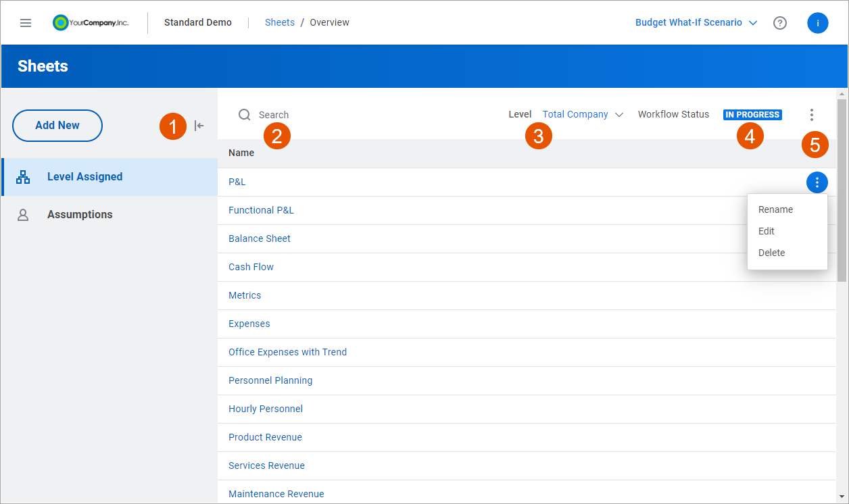Open the Budget What-If Scenario dropdown
The image size is (849, 504).
point(696,23)
